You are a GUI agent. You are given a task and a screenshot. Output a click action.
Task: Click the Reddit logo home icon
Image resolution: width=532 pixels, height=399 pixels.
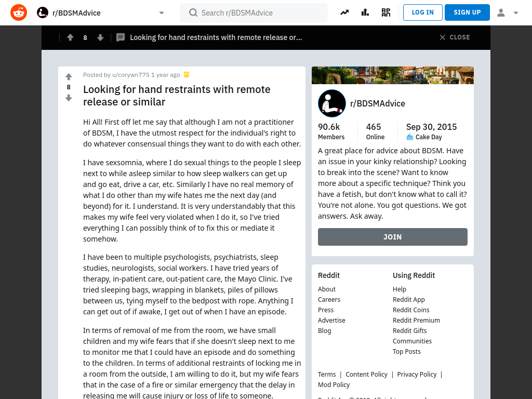(19, 12)
